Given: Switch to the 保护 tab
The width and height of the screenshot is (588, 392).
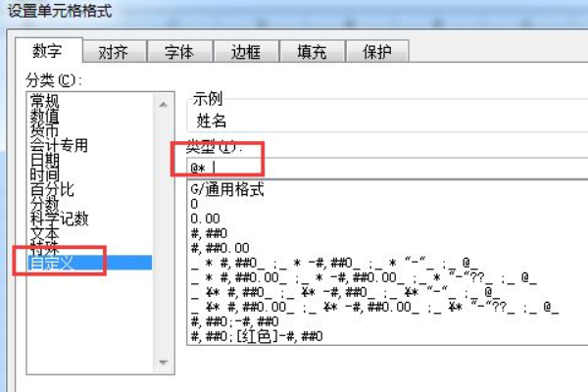Looking at the screenshot, I should pos(377,51).
